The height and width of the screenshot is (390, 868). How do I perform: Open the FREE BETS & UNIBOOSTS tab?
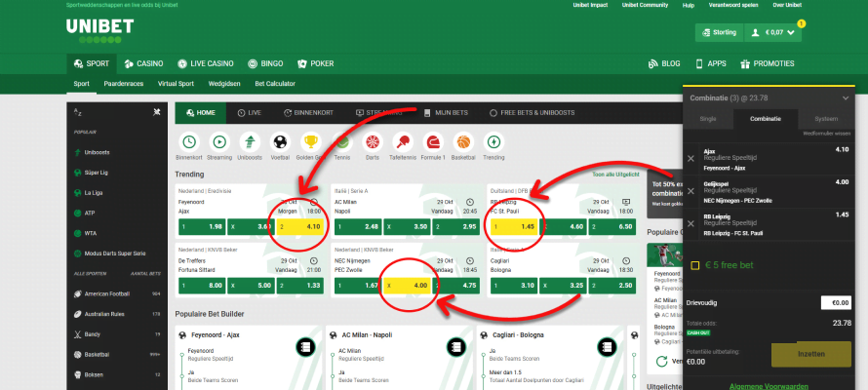point(532,113)
